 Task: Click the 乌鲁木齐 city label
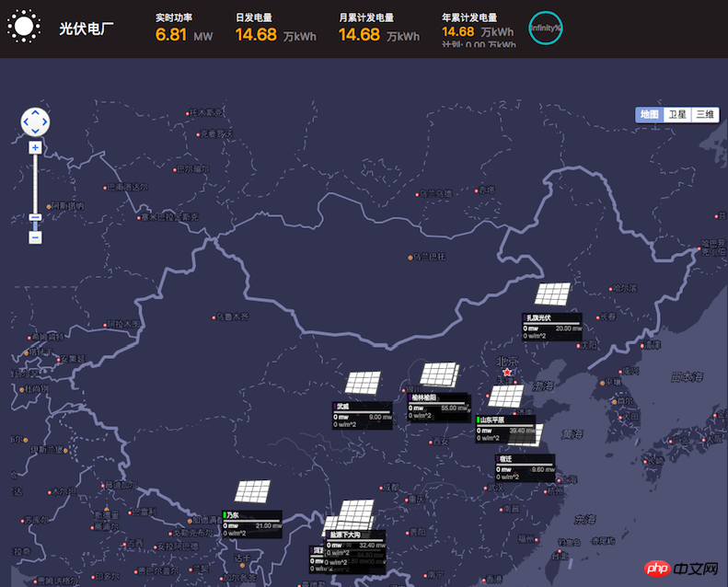[234, 317]
